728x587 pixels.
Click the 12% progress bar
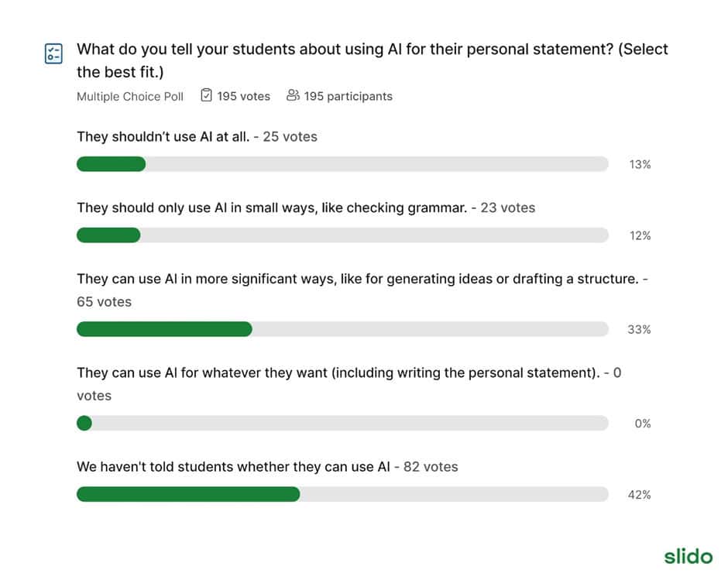coord(342,235)
